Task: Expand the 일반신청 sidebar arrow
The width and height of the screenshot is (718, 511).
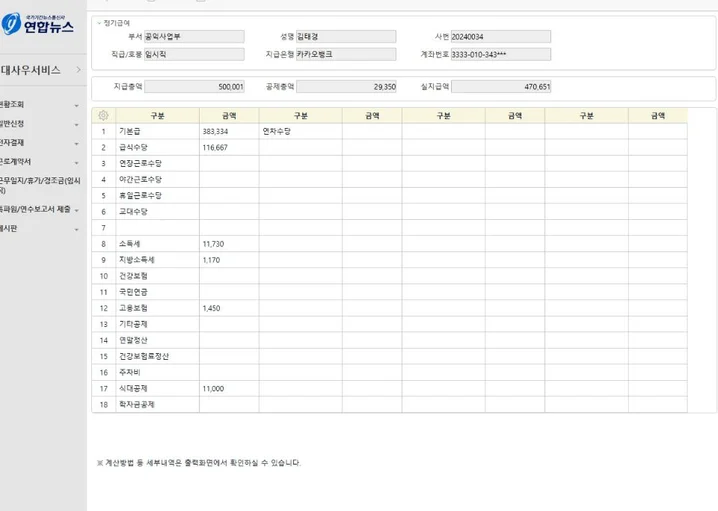Action: click(76, 124)
